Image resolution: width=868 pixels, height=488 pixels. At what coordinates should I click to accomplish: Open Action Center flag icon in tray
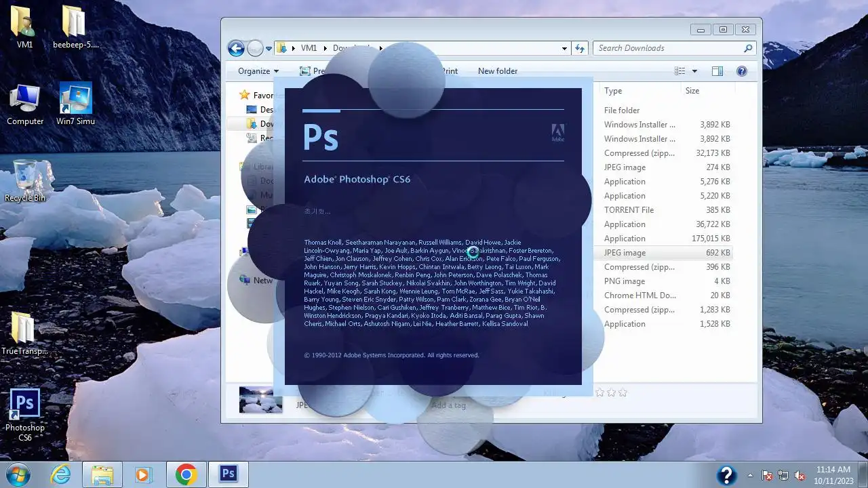[x=767, y=475]
